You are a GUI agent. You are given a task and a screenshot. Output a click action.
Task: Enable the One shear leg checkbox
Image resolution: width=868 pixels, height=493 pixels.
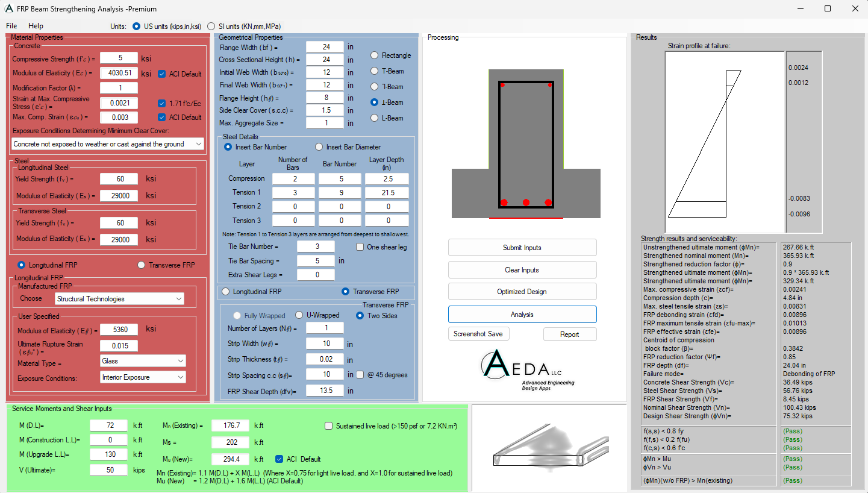click(360, 246)
